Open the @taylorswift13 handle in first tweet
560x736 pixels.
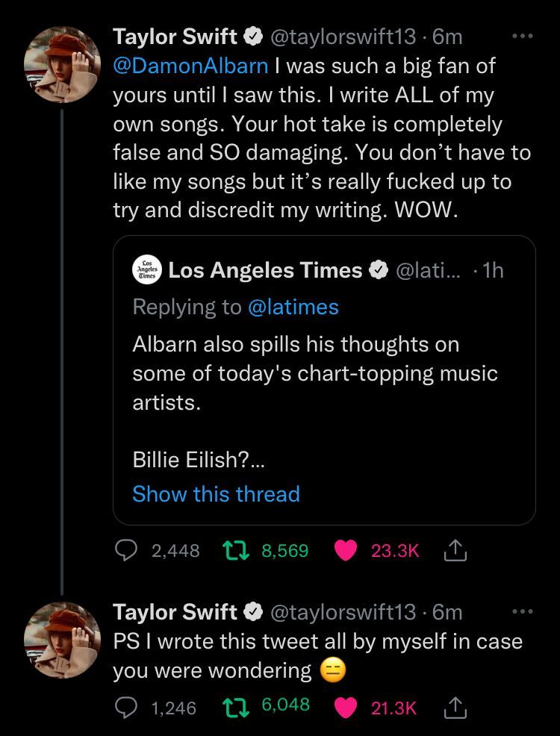click(340, 37)
